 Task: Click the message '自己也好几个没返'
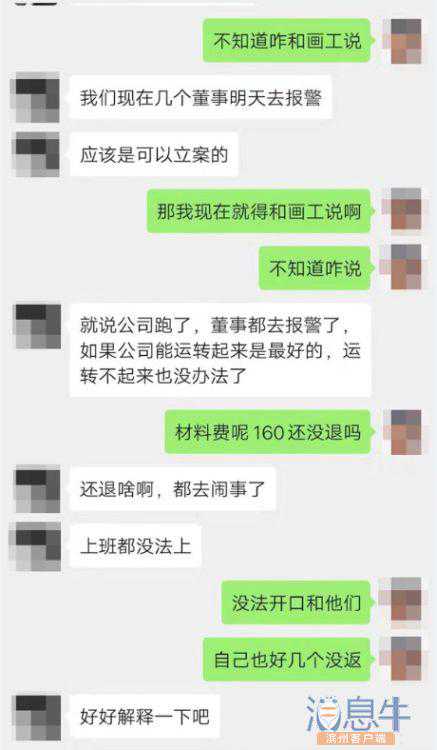[x=287, y=659]
